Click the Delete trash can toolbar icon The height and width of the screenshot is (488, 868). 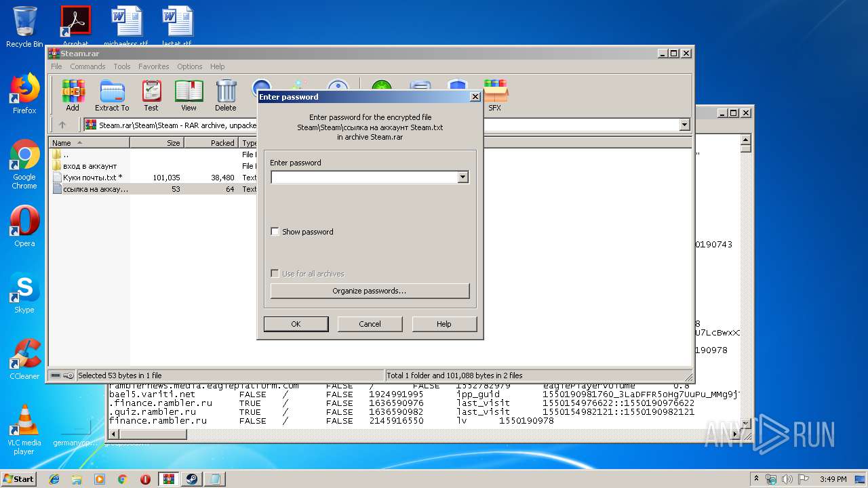pyautogui.click(x=226, y=96)
